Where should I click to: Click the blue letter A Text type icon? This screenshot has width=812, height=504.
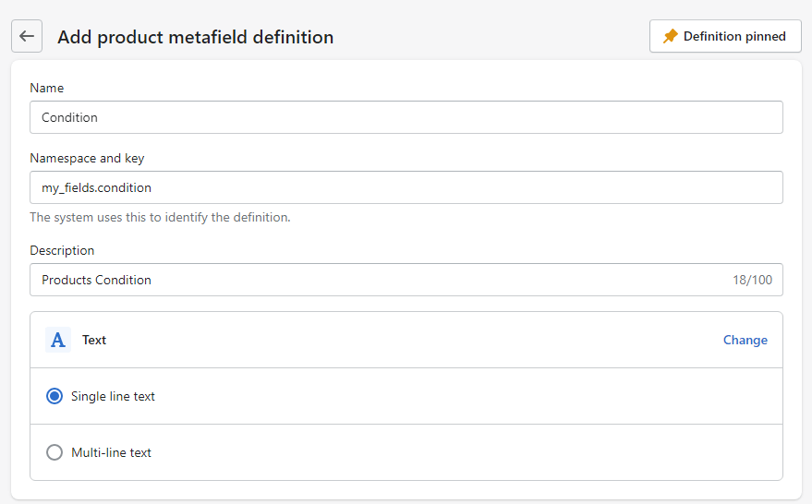point(58,340)
